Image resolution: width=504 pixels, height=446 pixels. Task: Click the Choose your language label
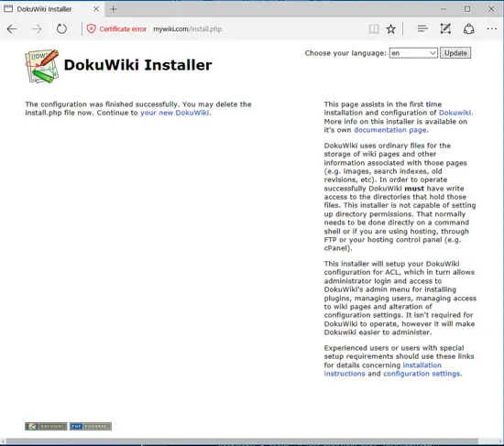pos(345,53)
